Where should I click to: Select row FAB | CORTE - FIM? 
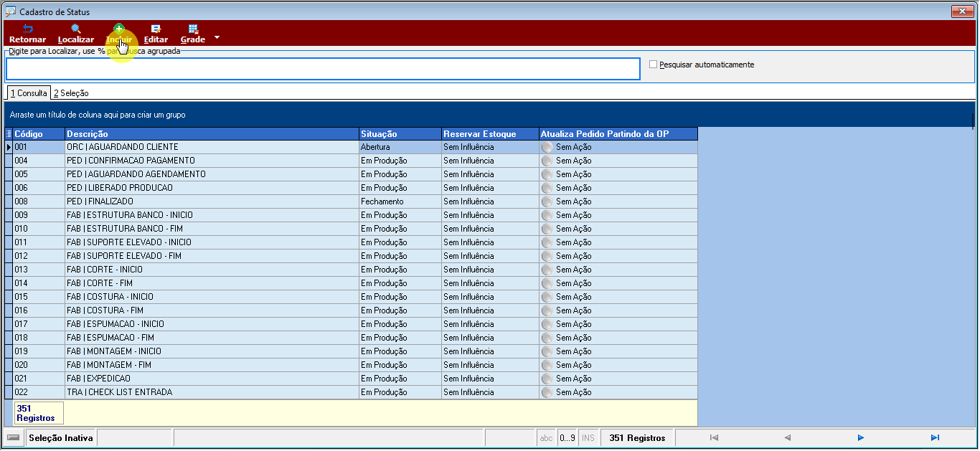[x=351, y=283]
